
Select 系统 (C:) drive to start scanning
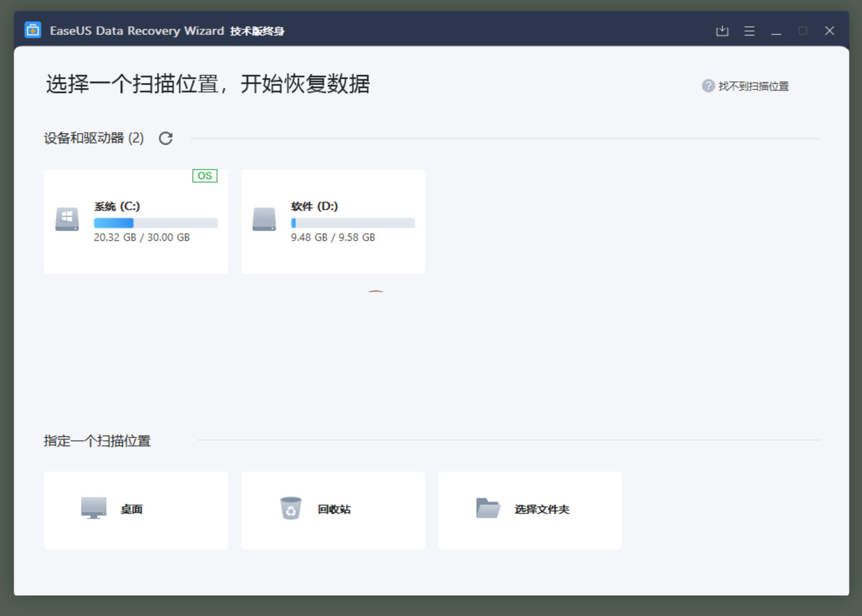click(x=135, y=221)
